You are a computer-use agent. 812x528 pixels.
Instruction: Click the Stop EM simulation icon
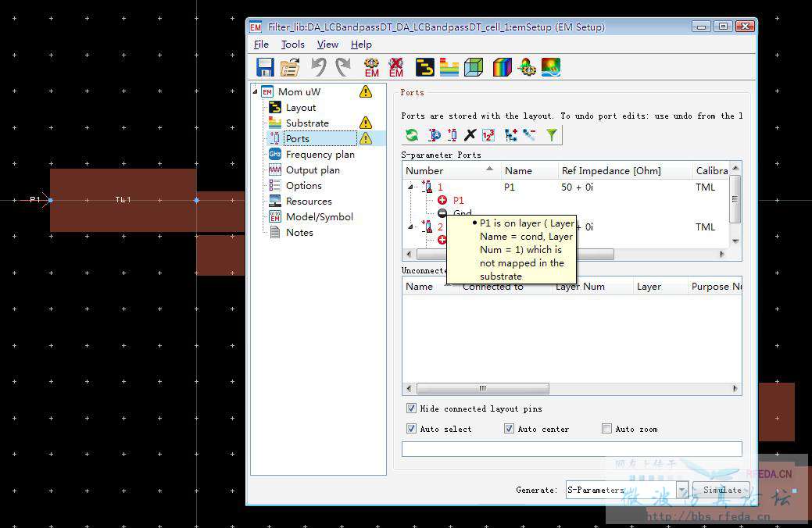[396, 67]
